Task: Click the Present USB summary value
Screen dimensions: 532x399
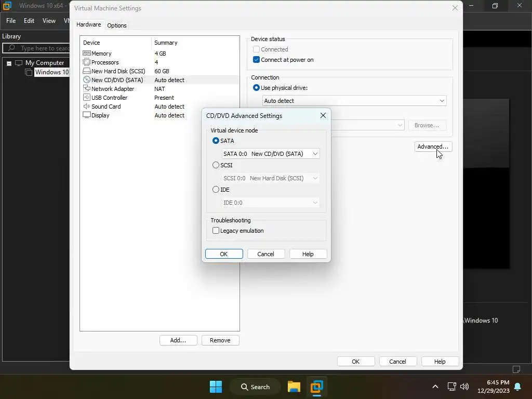Action: coord(164,97)
